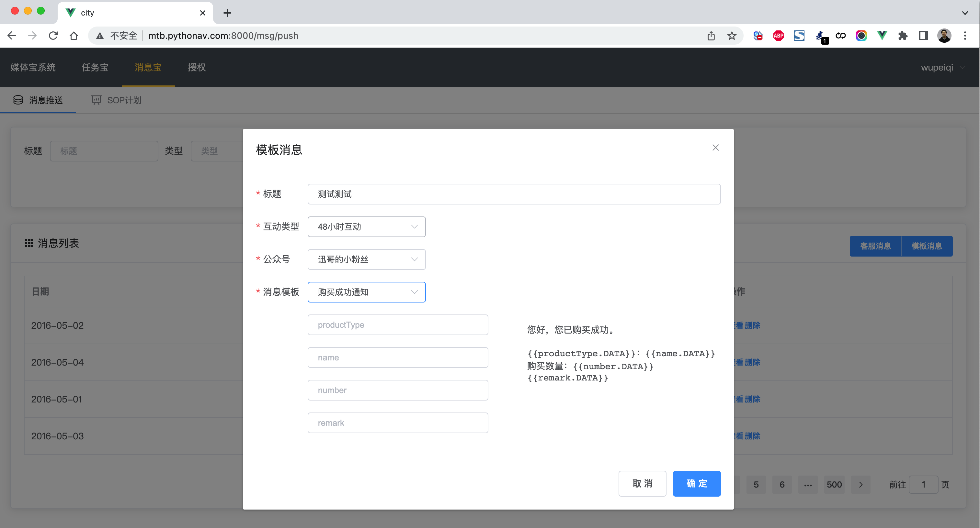Open the Vue devtools extension icon
Viewport: 980px width, 528px height.
click(x=882, y=36)
